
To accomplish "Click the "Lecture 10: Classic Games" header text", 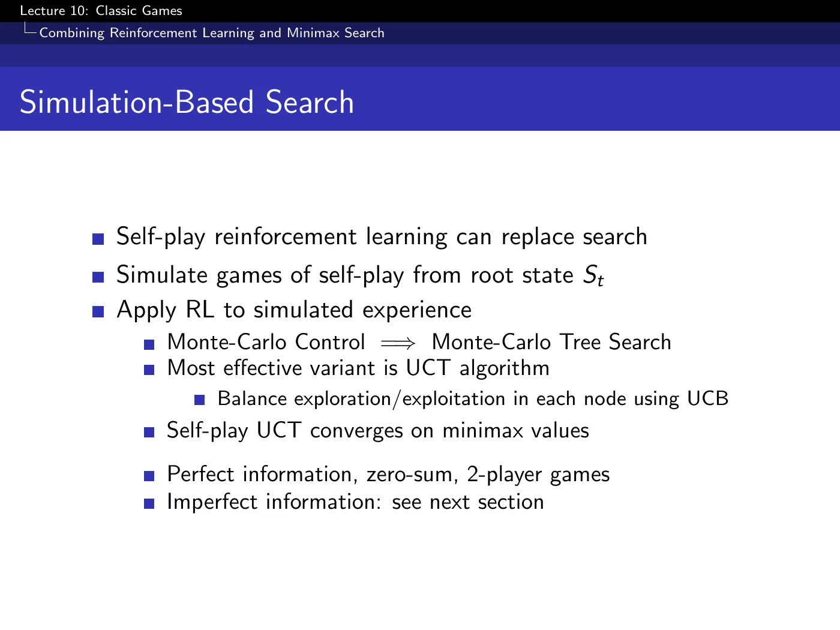I will click(101, 11).
